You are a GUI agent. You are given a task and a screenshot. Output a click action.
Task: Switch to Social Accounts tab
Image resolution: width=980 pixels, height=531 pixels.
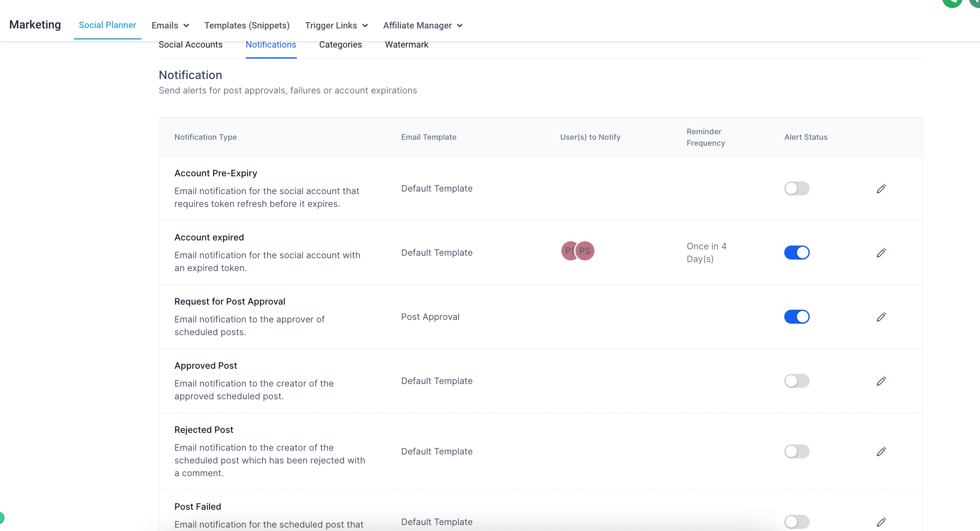click(190, 45)
